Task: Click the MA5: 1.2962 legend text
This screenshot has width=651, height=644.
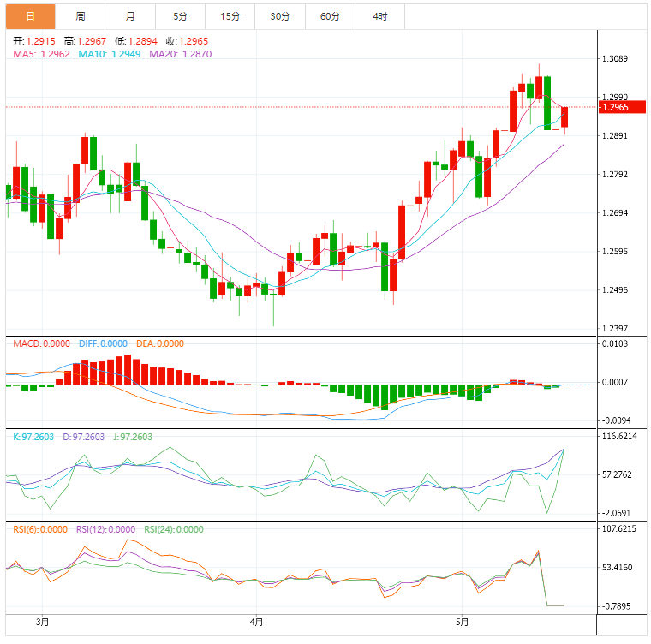Action: coord(41,54)
